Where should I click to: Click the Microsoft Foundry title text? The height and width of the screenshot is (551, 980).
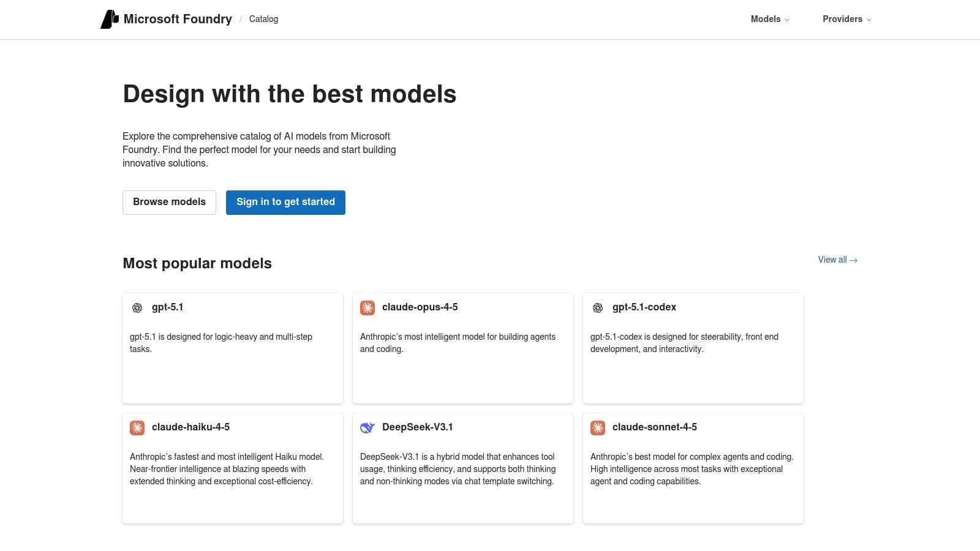tap(178, 19)
